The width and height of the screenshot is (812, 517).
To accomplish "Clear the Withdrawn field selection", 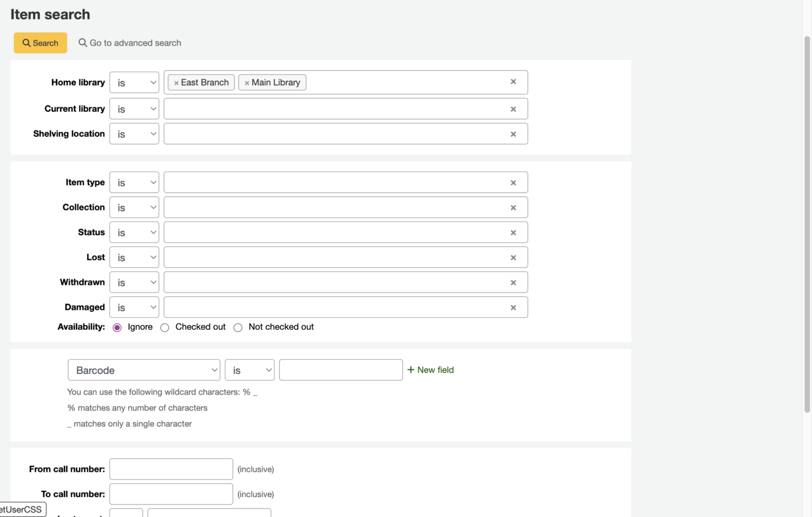I will (513, 283).
